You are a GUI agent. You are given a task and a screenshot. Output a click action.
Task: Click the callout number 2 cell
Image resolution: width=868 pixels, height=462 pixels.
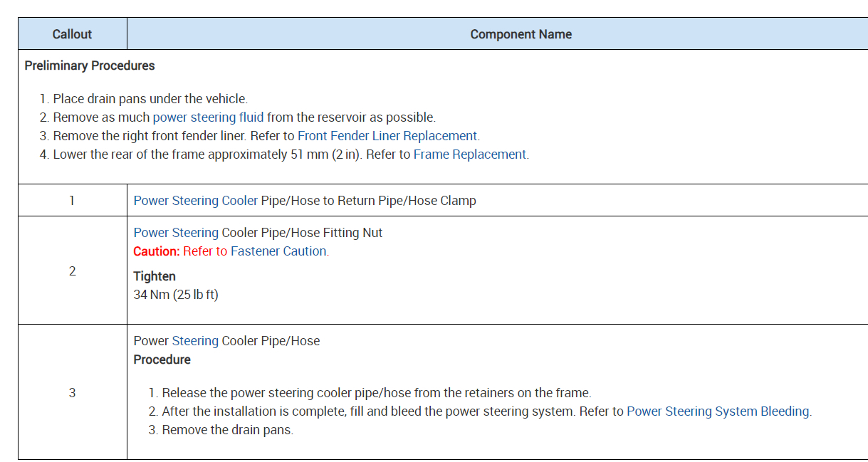[72, 271]
